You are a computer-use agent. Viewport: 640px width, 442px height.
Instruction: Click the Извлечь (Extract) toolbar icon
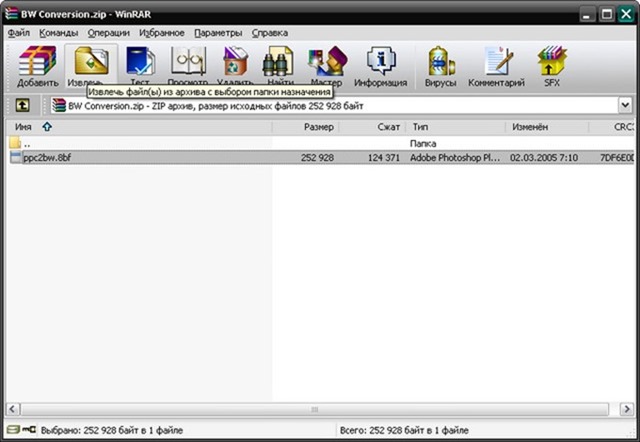coord(91,60)
